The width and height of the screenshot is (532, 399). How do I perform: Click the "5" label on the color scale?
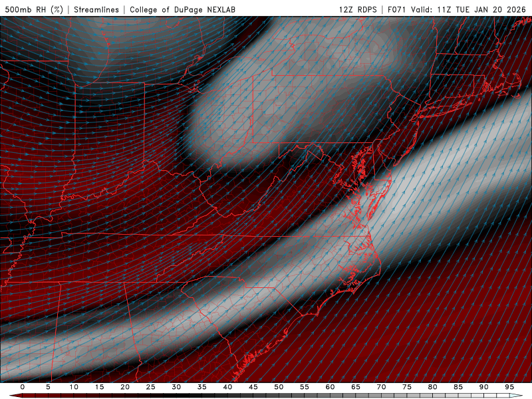(48, 387)
